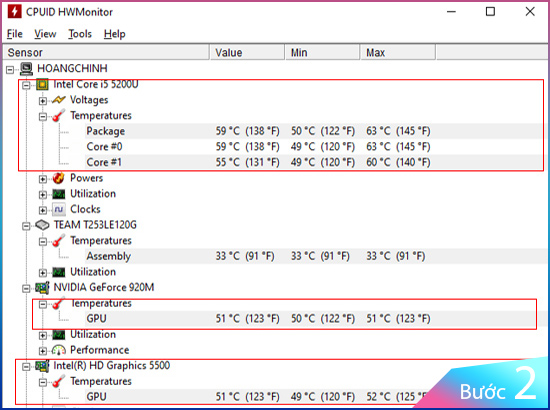Click the graphics card icon beside Intel(R) HD Graphics 5500
The height and width of the screenshot is (410, 550).
(x=42, y=366)
